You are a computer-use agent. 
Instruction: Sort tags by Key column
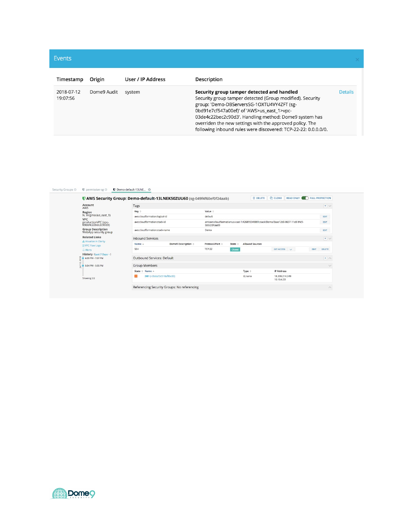click(x=138, y=212)
